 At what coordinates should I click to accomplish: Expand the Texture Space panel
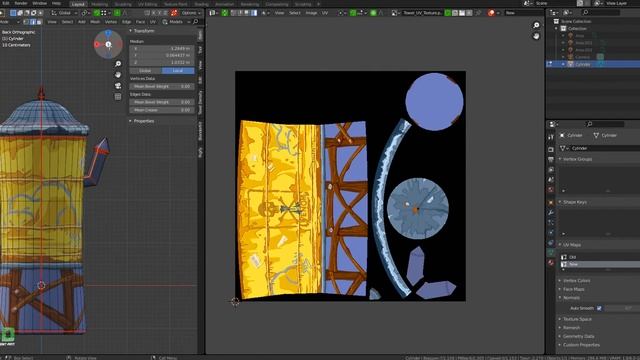pyautogui.click(x=575, y=319)
